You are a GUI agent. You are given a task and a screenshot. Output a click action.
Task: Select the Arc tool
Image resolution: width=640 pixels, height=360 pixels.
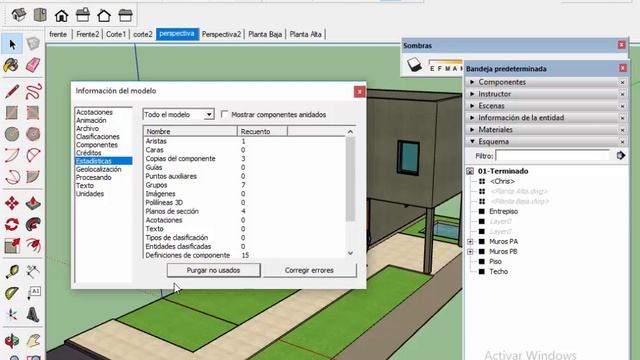coord(12,156)
